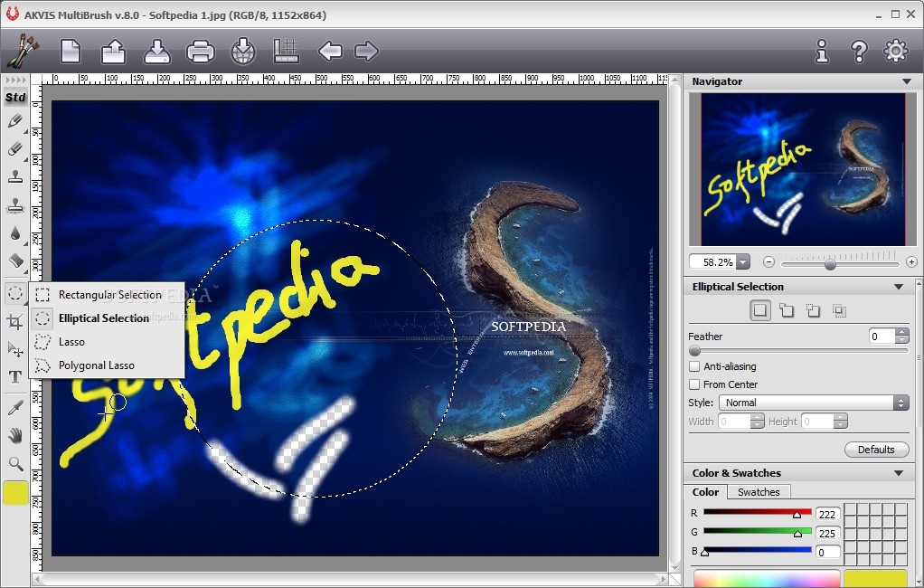The image size is (924, 588).
Task: Click the Feather slider track
Action: 798,351
